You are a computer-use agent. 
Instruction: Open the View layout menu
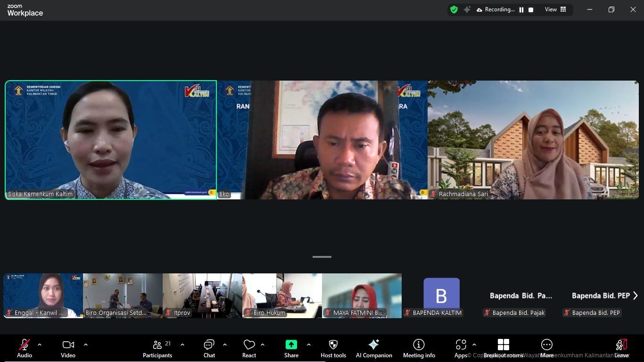555,9
